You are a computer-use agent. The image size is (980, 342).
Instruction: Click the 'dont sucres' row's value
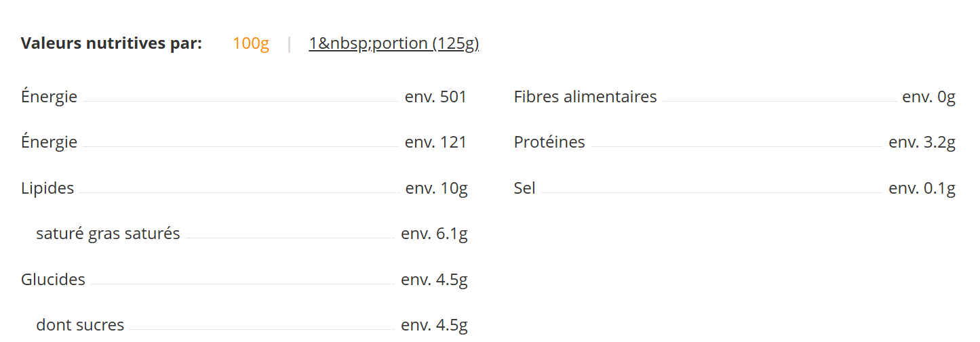[434, 325]
